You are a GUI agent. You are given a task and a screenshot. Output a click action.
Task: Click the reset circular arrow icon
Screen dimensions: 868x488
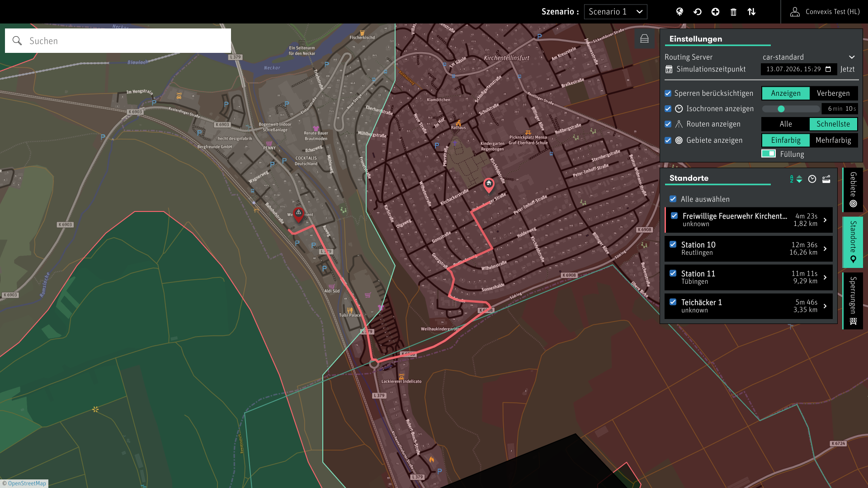tap(698, 12)
